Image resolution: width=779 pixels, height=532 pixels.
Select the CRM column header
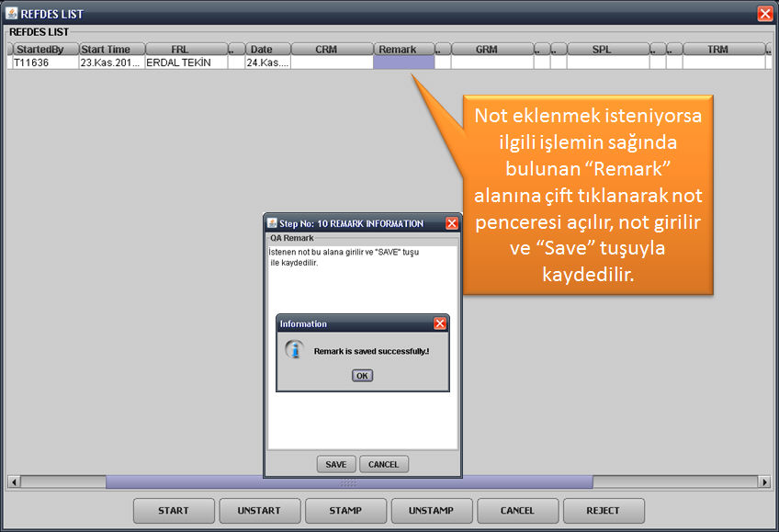[332, 50]
